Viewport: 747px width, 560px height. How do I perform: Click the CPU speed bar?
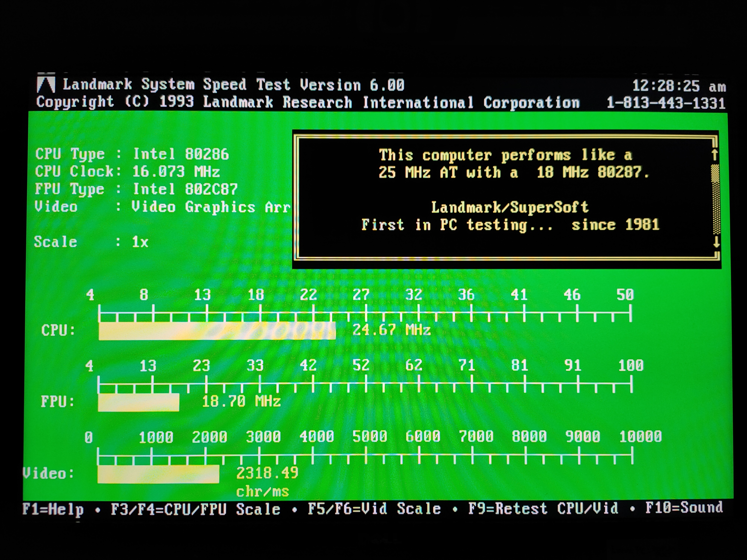[217, 331]
